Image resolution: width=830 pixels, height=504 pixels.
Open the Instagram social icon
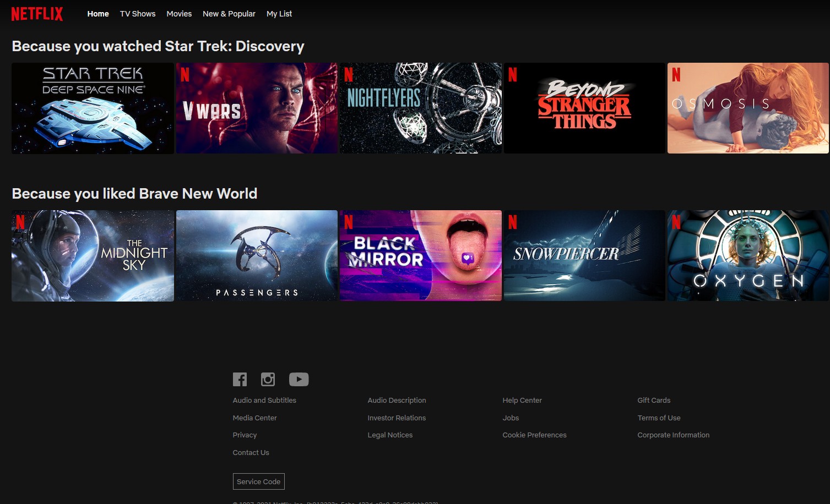point(268,379)
